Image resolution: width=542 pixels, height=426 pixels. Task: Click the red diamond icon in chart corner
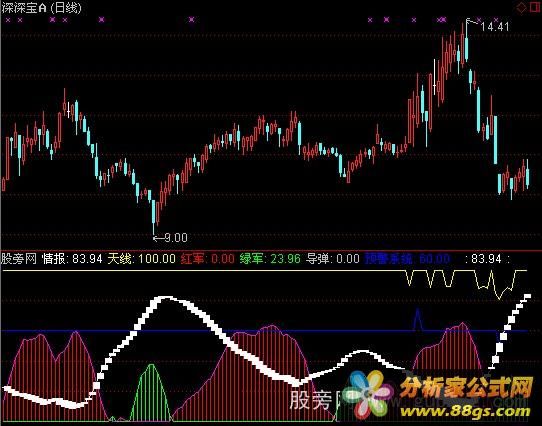pos(522,8)
